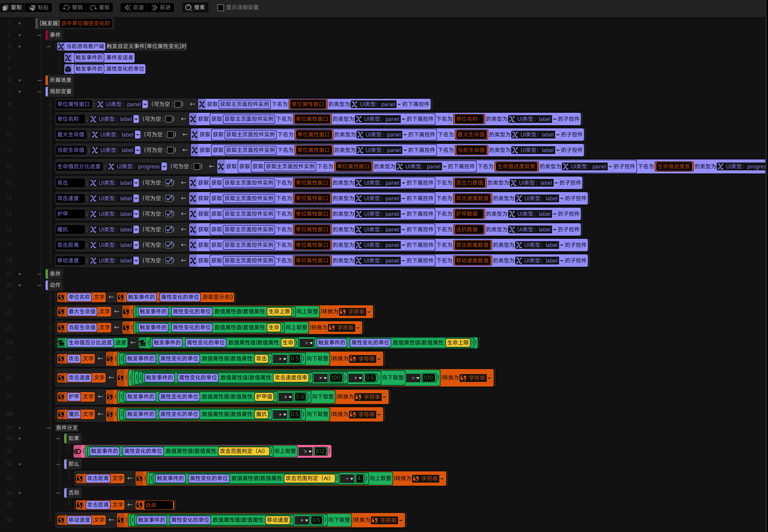
Task: Collapse the 事件 section arrow
Action: [x=19, y=35]
